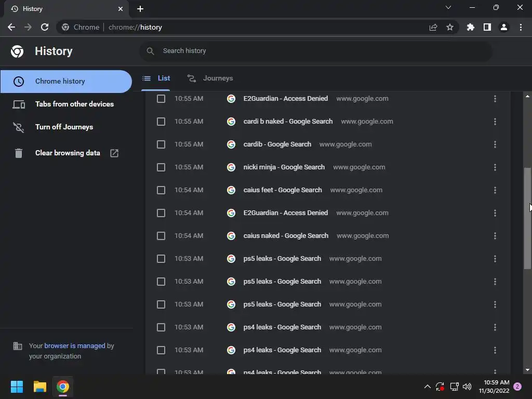Open a new tab with the plus button
Viewport: 532px width, 399px height.
point(140,9)
